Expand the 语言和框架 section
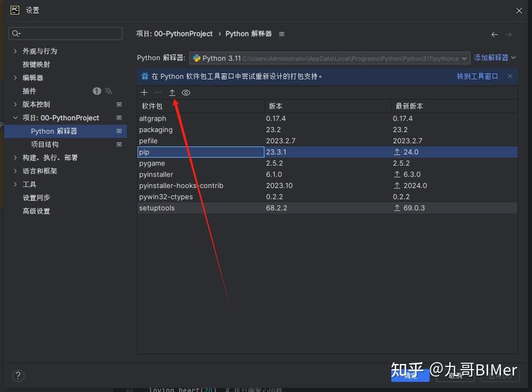 tap(15, 171)
